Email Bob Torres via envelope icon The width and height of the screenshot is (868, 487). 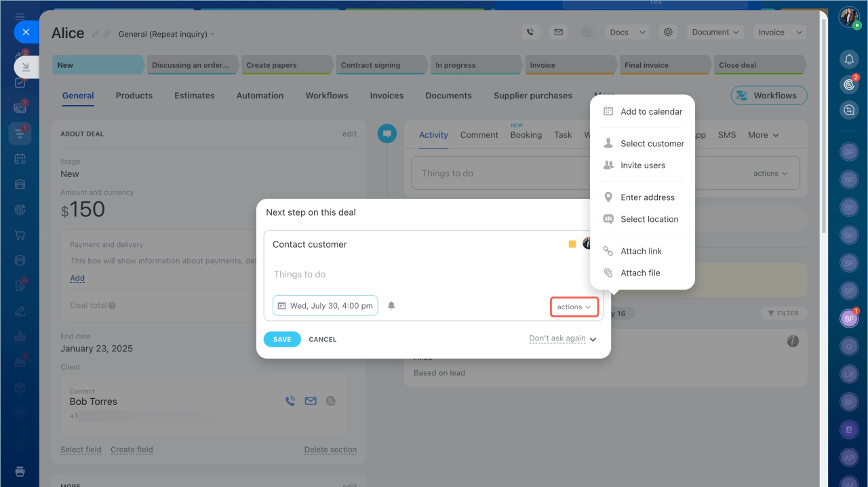[x=311, y=401]
